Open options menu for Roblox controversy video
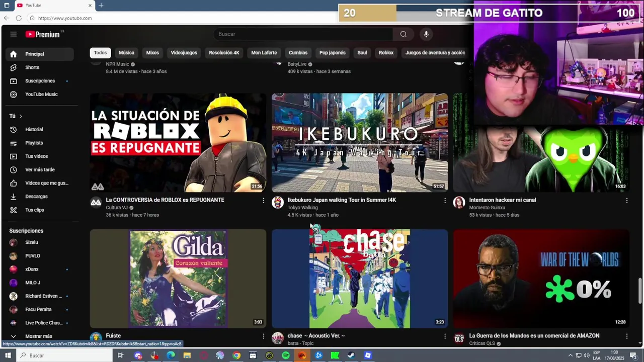644x362 pixels. click(263, 200)
